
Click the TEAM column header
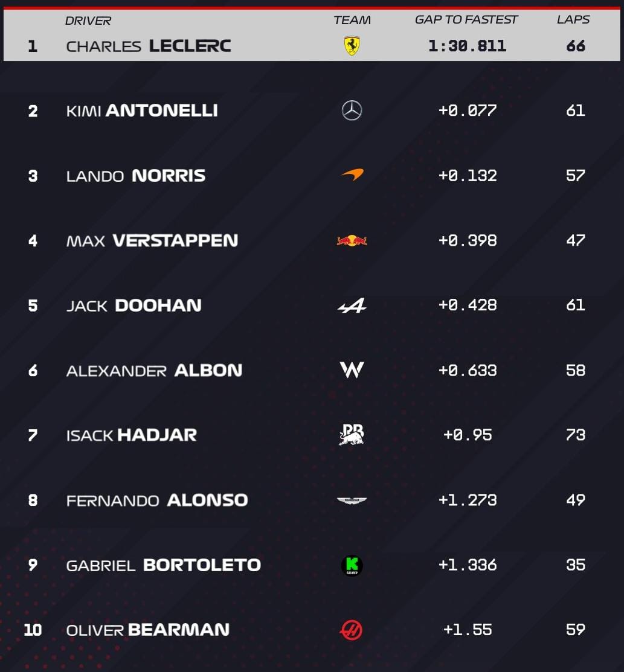tap(352, 20)
